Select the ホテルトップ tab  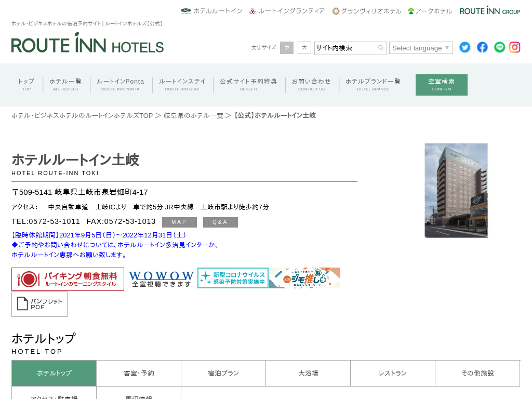tap(54, 373)
